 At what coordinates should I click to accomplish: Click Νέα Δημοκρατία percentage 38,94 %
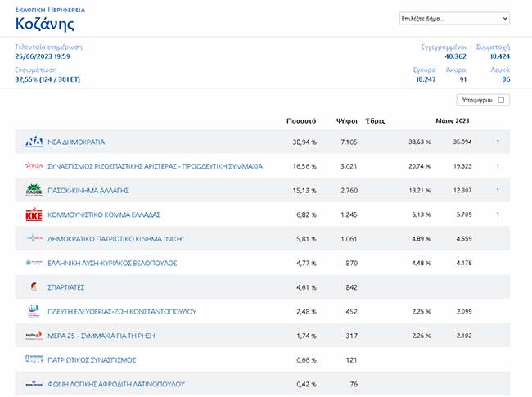pos(304,142)
